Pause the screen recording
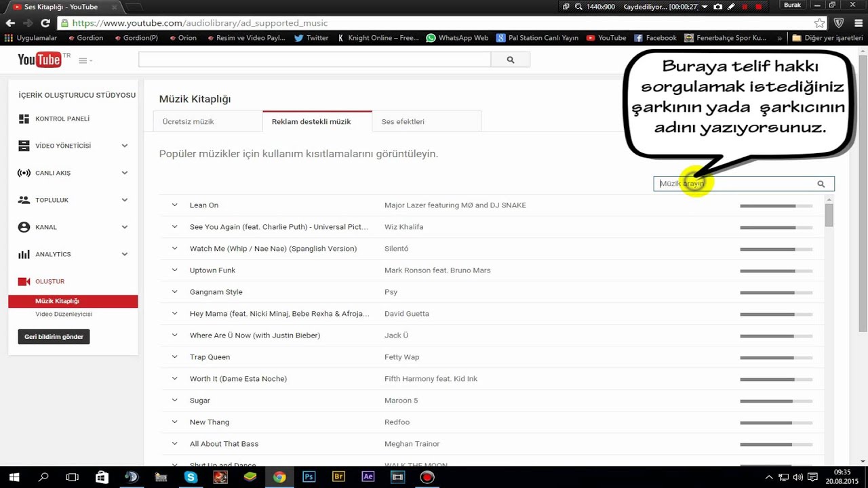Viewport: 868px width, 488px height. [x=744, y=6]
